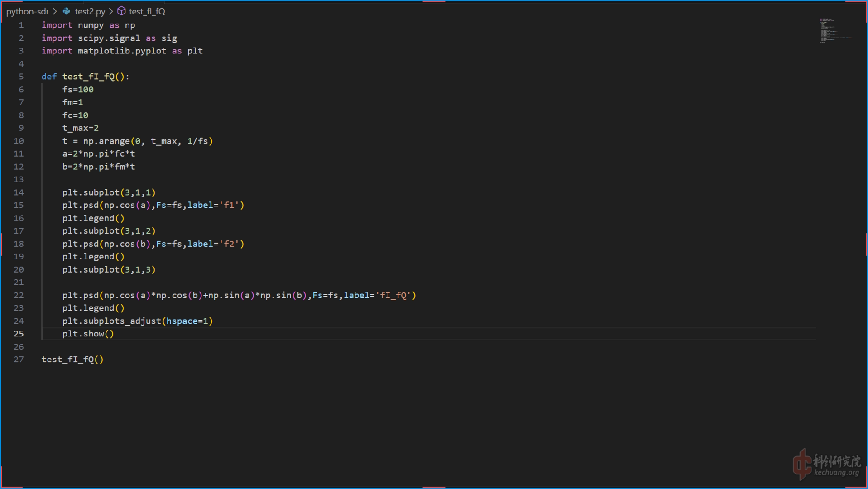Click the fs=100 assignment on line 6
The height and width of the screenshot is (489, 868).
coord(78,90)
